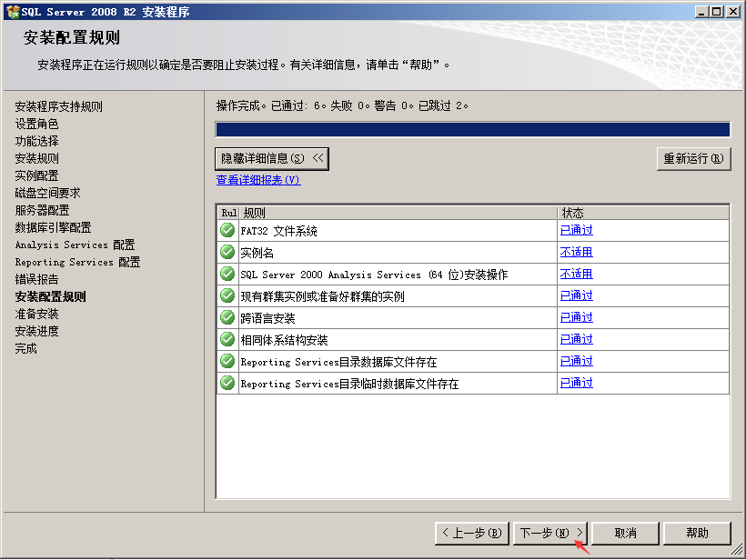Click the completed blue progress bar
Viewport: 746px width, 560px height.
[472, 129]
